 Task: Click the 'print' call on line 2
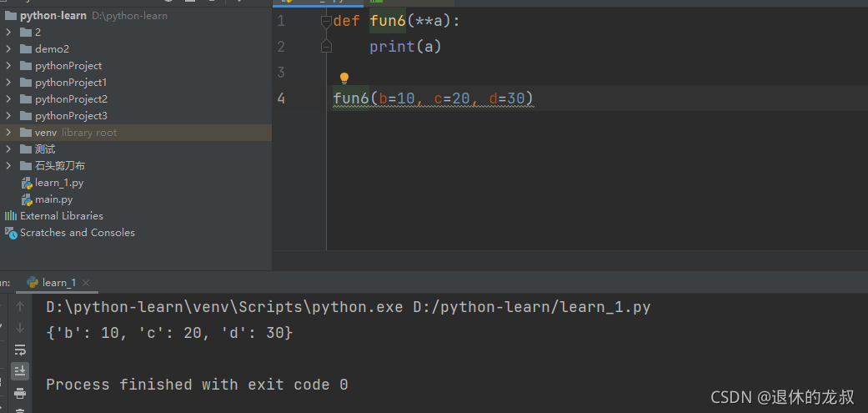pyautogui.click(x=393, y=47)
